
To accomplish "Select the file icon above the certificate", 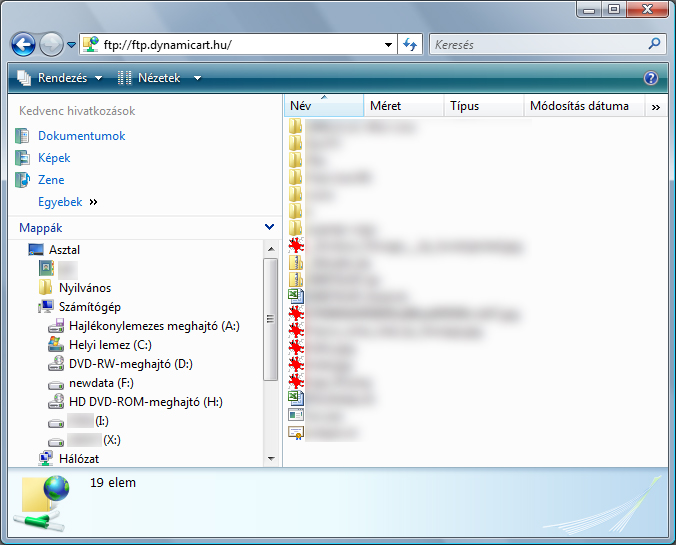I will click(x=296, y=415).
